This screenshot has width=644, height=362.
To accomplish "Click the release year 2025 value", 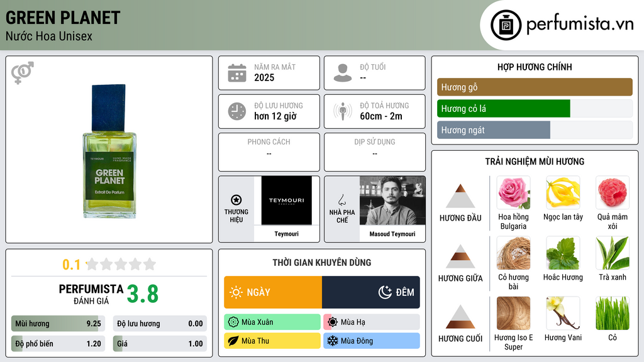I will click(264, 77).
